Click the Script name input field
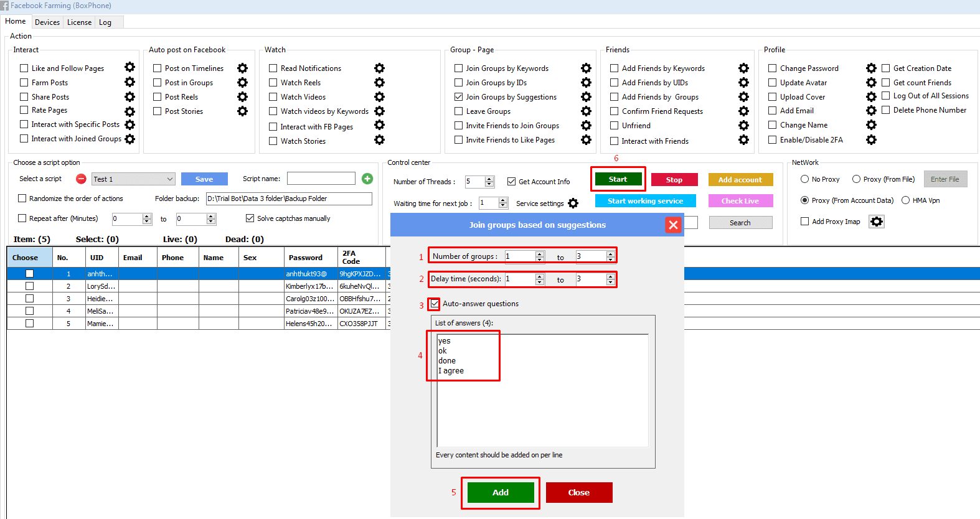 click(x=321, y=179)
